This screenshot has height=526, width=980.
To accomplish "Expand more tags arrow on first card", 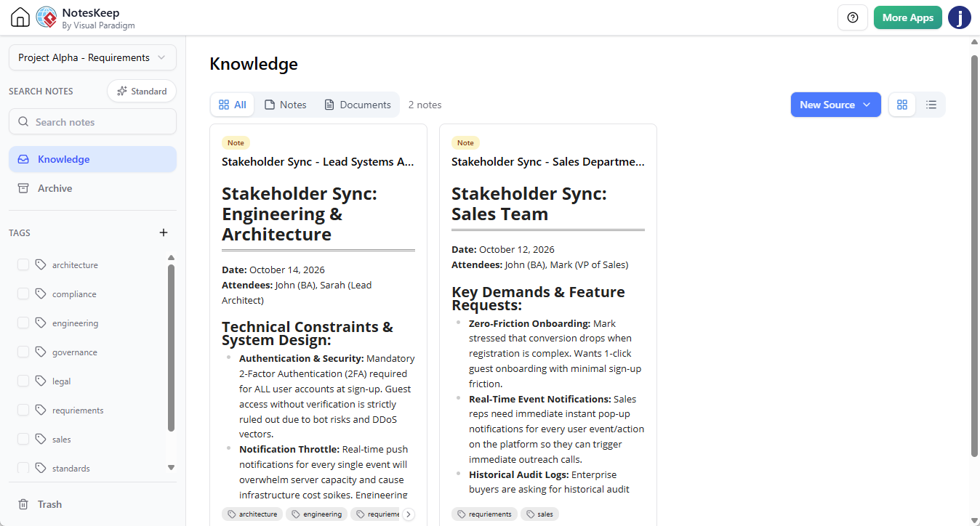I will click(409, 514).
